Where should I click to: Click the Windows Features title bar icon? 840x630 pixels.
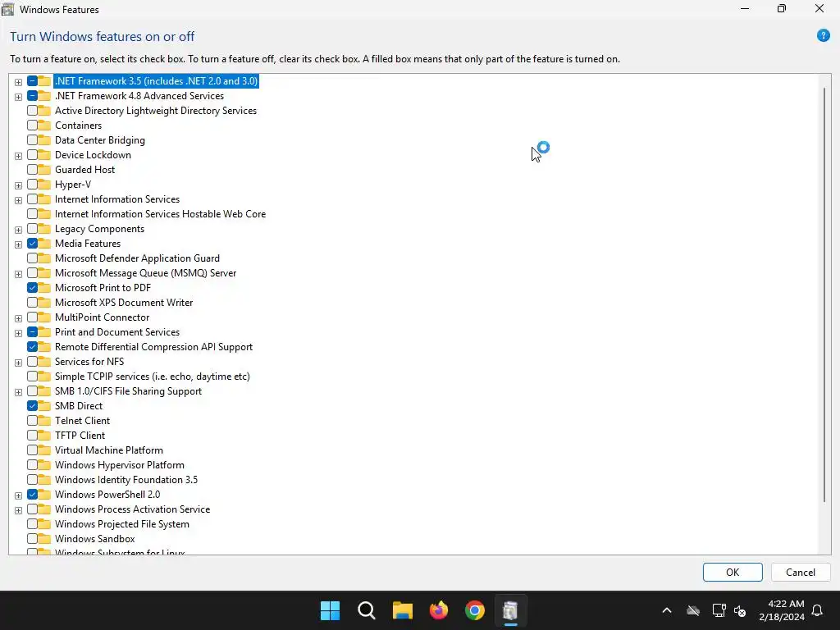[x=7, y=9]
